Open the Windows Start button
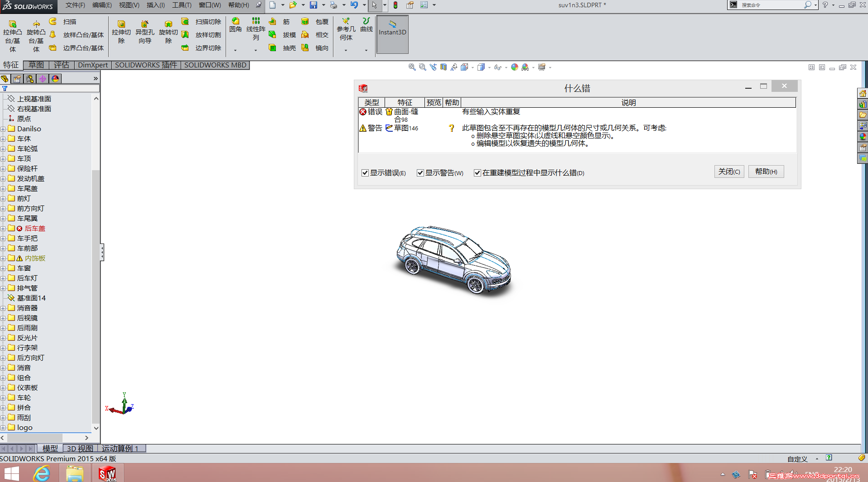Viewport: 868px width, 482px height. tap(12, 473)
